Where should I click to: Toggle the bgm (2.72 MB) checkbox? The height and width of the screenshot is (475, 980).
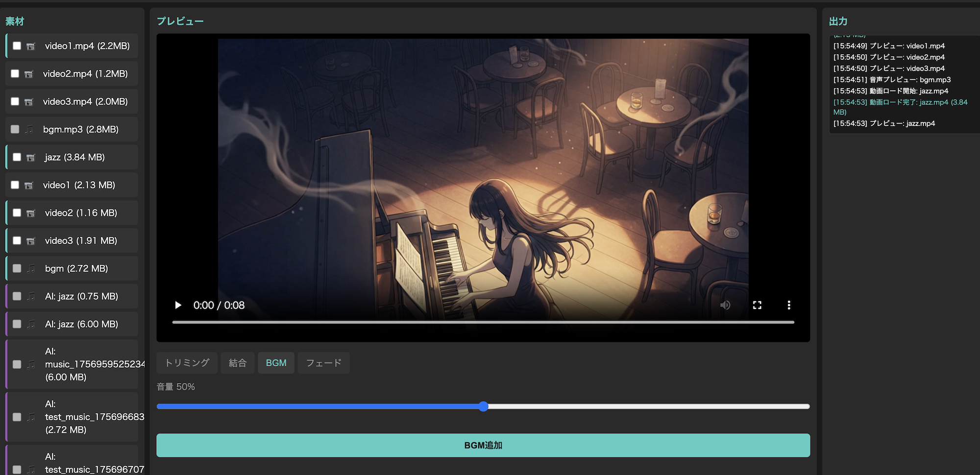coord(17,268)
